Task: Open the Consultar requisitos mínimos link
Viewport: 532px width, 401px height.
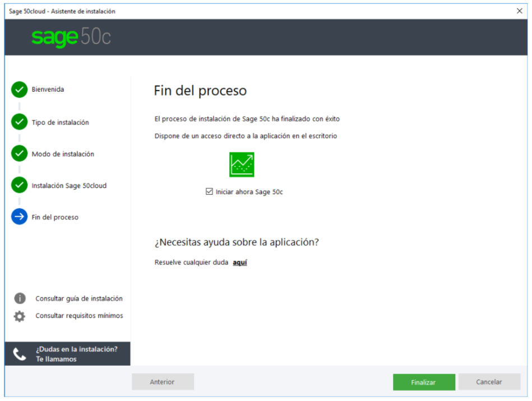Action: 79,315
